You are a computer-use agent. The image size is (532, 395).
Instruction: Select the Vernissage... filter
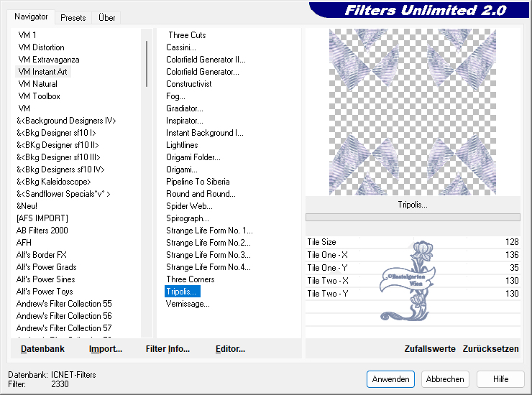[188, 304]
